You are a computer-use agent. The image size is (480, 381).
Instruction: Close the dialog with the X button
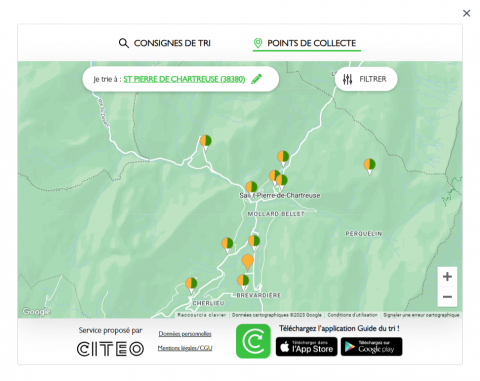[466, 13]
